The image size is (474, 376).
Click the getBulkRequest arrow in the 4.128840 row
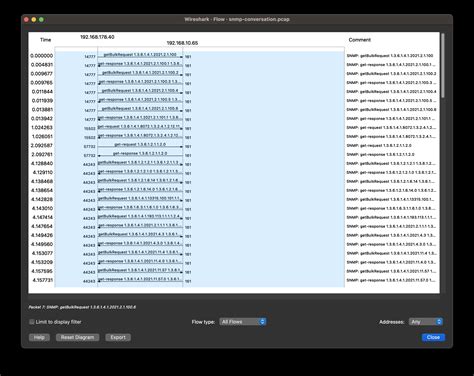140,163
